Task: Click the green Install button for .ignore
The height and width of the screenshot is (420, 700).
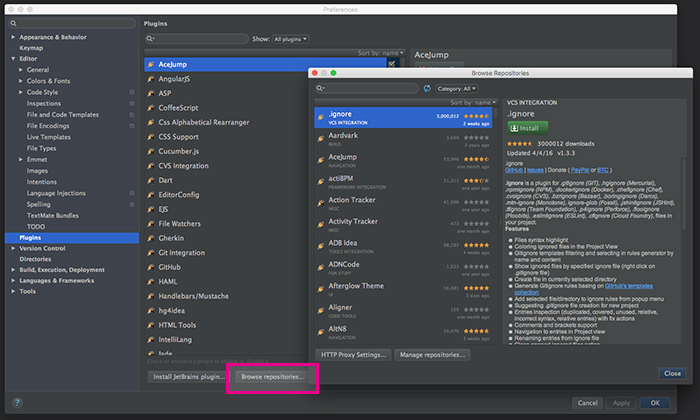Action: [x=528, y=128]
